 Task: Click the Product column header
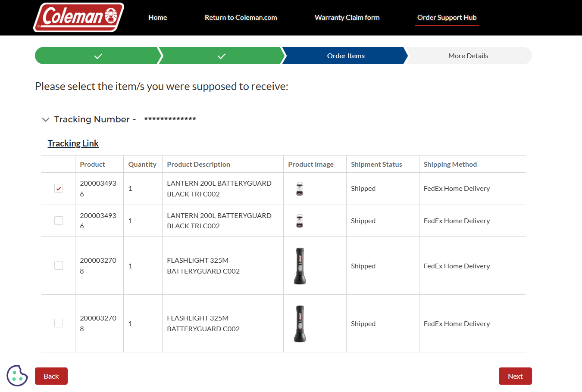pyautogui.click(x=92, y=164)
